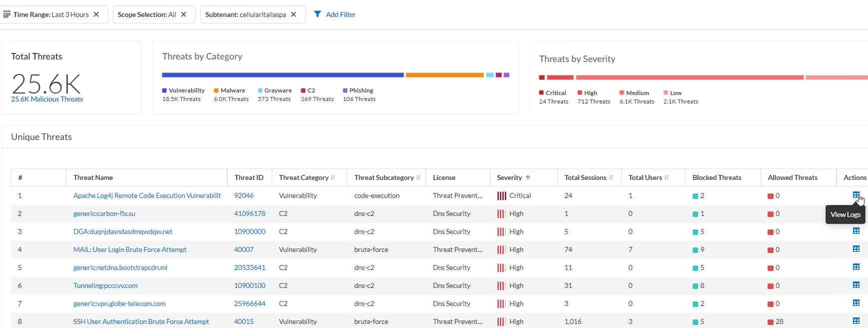The image size is (868, 328).
Task: Click the Add Filter funnel icon
Action: 318,14
